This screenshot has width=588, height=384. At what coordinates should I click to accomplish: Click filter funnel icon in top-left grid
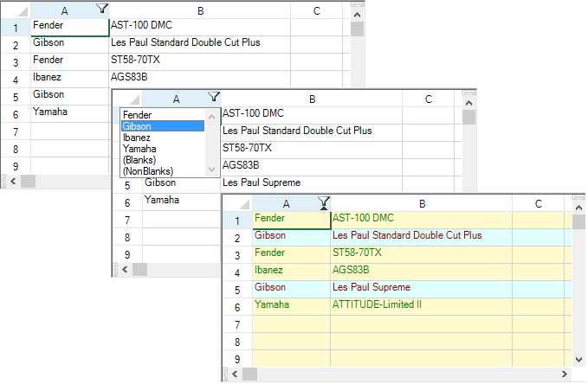point(103,10)
